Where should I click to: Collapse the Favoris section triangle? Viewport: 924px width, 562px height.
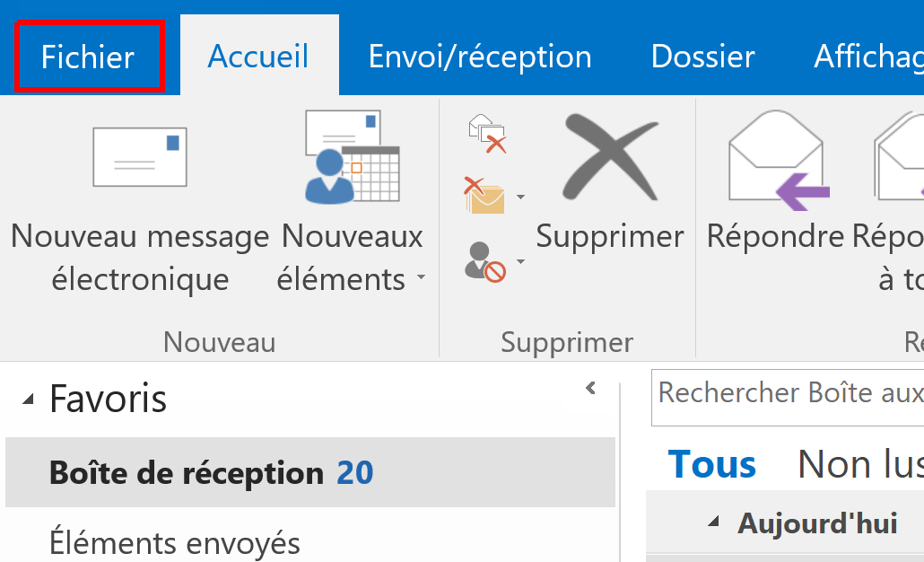tap(30, 400)
